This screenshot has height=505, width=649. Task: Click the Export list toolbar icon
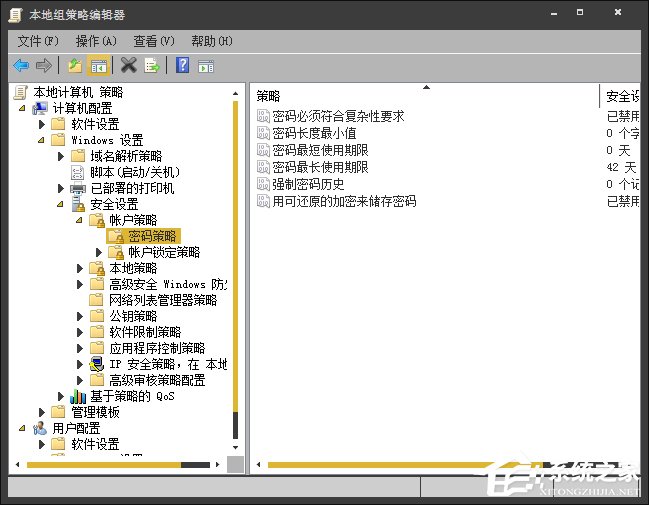[x=151, y=65]
